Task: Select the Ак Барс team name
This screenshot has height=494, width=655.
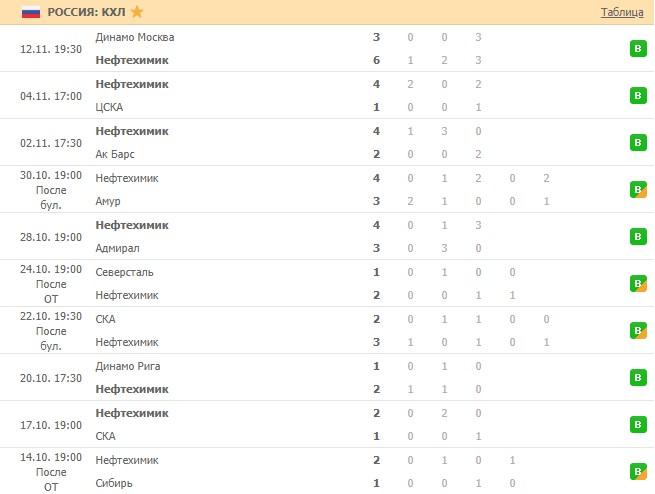Action: click(115, 154)
